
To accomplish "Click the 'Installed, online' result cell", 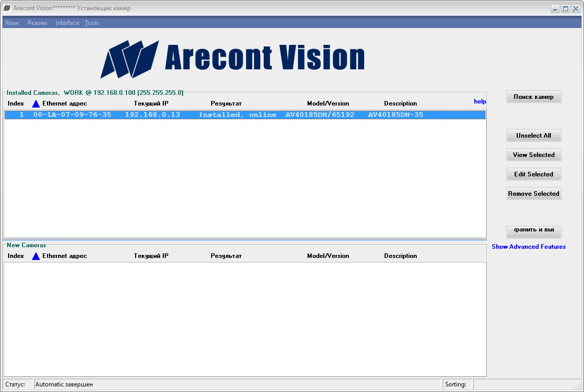I will click(x=238, y=115).
